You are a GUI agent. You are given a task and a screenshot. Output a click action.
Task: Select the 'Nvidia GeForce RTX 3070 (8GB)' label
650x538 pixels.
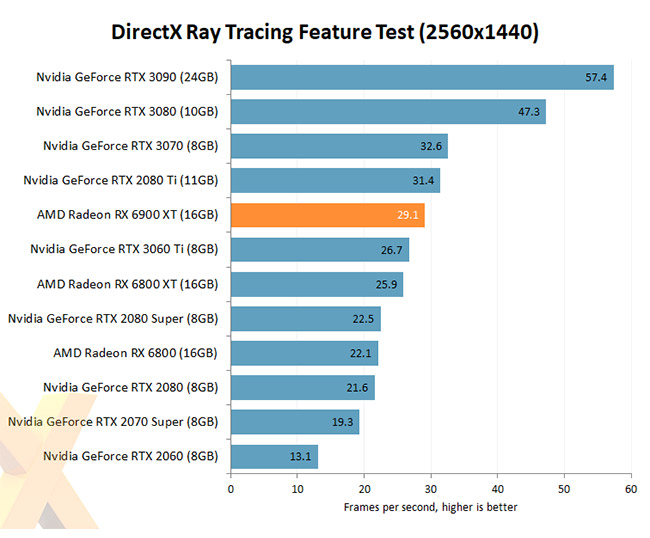point(131,146)
